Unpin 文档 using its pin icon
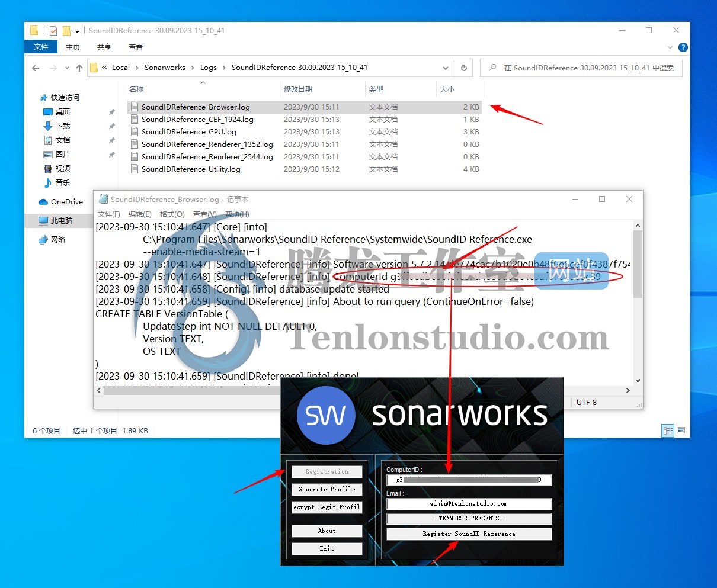The image size is (717, 588). click(111, 140)
